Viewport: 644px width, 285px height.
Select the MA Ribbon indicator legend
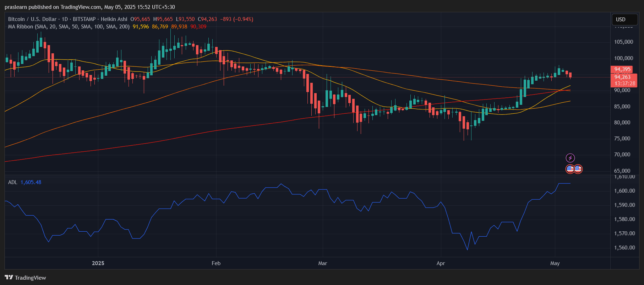[x=69, y=27]
